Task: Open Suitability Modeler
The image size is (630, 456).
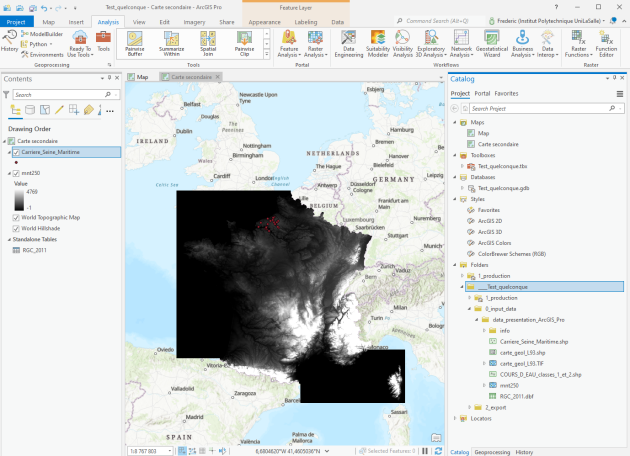Action: 378,44
